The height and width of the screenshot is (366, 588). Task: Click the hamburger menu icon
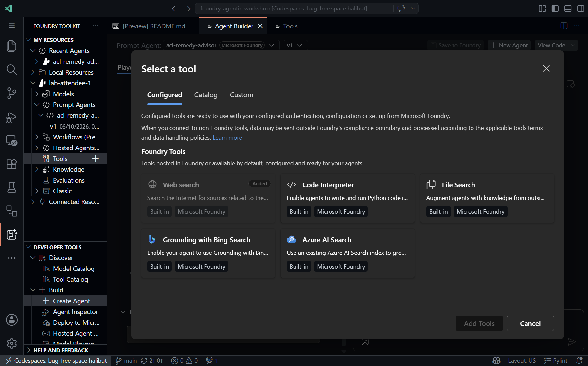tap(12, 26)
